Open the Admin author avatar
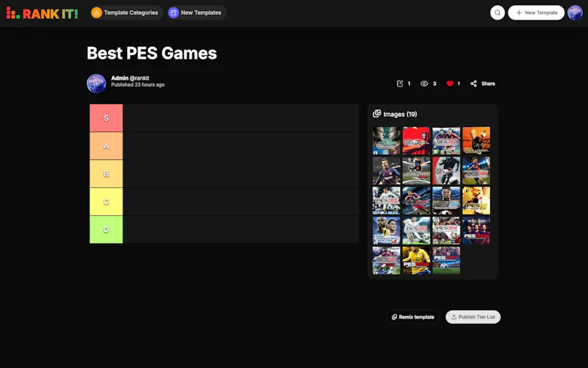The height and width of the screenshot is (368, 588). 96,83
